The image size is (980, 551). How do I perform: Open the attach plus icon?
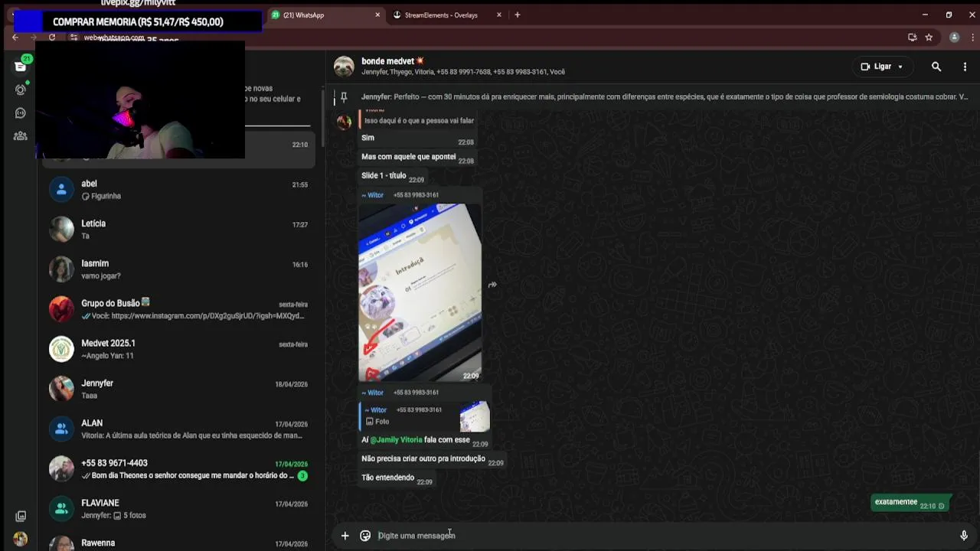[x=345, y=536]
